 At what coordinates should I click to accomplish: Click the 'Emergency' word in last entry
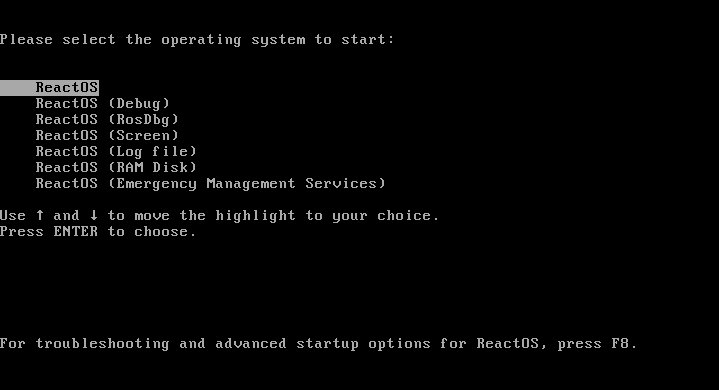pyautogui.click(x=157, y=184)
